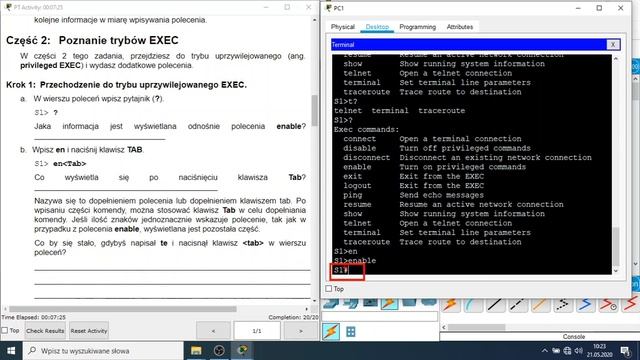Click the device name field under categories
Image resolution: width=640 pixels, height=360 pixels.
380,316
